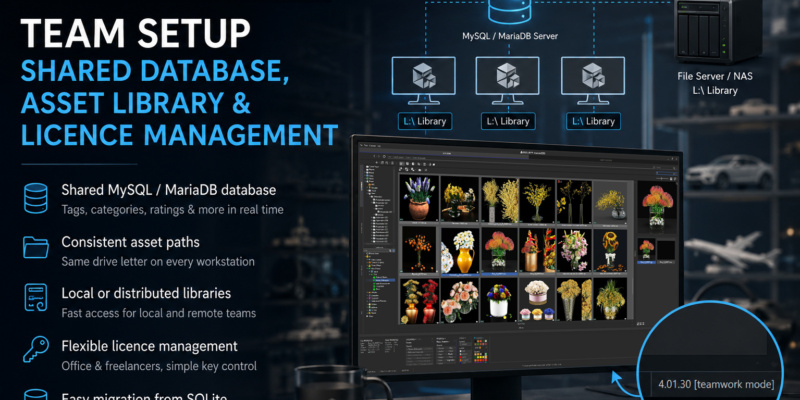Image resolution: width=800 pixels, height=400 pixels.
Task: Select the red heliconia in gold vases thumbnail
Action: pyautogui.click(x=538, y=250)
